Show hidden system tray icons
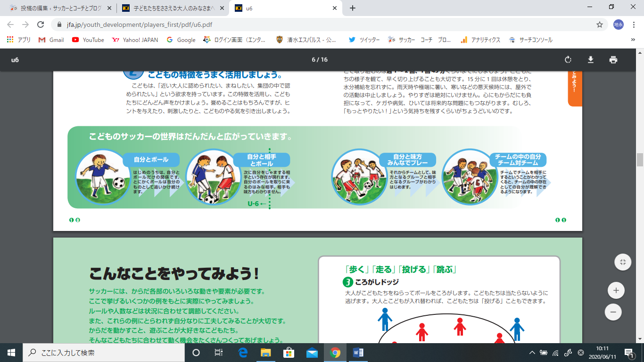Viewport: 644px width, 362px height. click(532, 353)
